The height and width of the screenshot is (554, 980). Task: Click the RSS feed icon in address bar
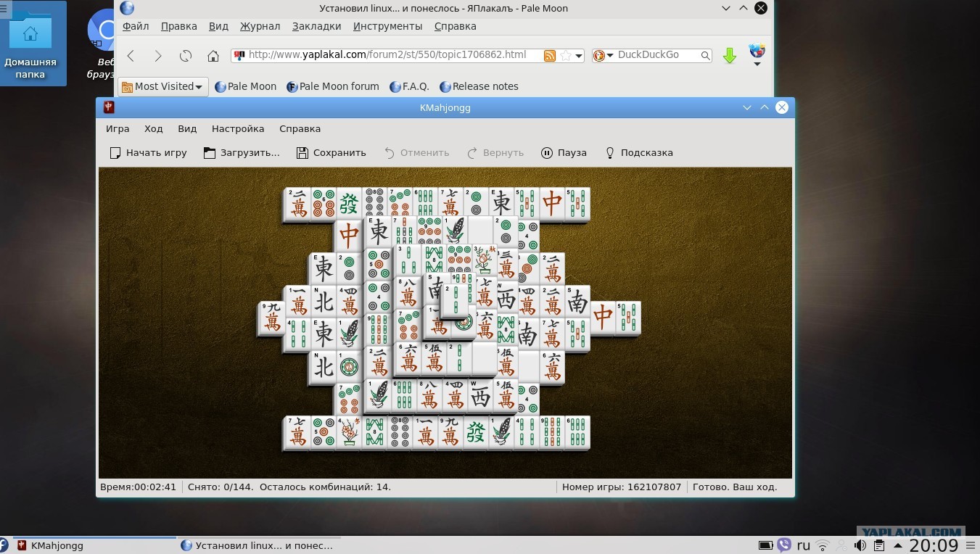pos(550,56)
